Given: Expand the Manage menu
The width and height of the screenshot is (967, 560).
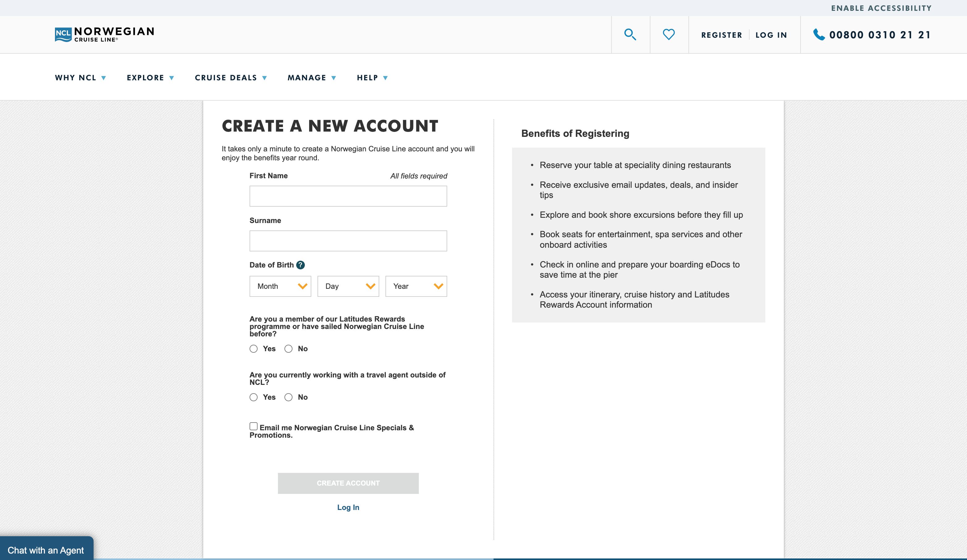Looking at the screenshot, I should click(x=312, y=78).
